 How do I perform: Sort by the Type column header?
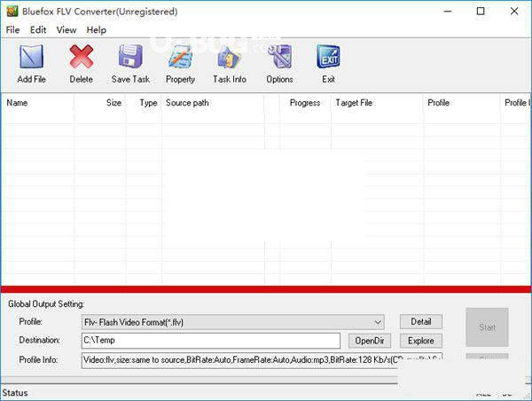click(144, 103)
